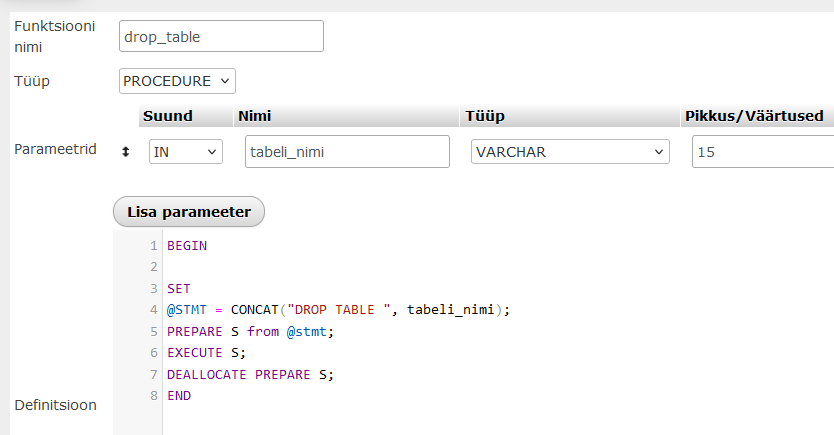Click the length field containing 15

point(760,151)
